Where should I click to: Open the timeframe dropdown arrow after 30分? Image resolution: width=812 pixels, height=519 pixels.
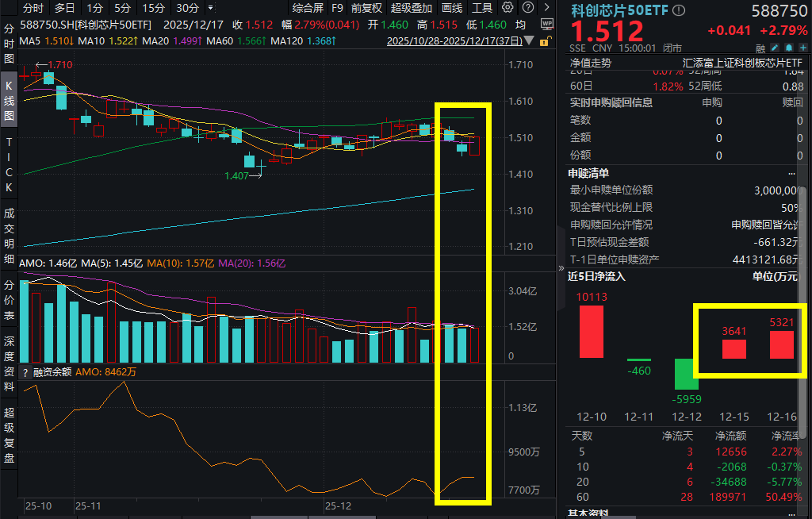(x=211, y=8)
